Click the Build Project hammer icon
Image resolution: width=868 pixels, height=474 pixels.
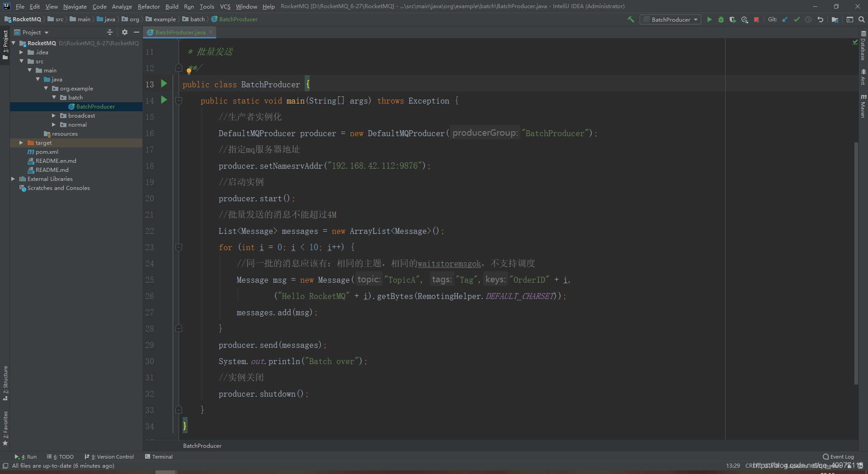coord(631,19)
